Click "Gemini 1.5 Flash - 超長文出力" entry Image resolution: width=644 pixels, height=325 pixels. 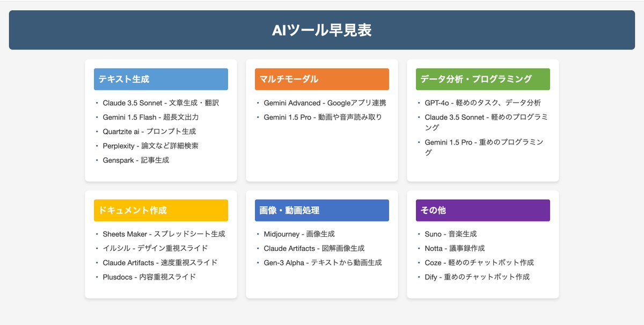point(151,117)
